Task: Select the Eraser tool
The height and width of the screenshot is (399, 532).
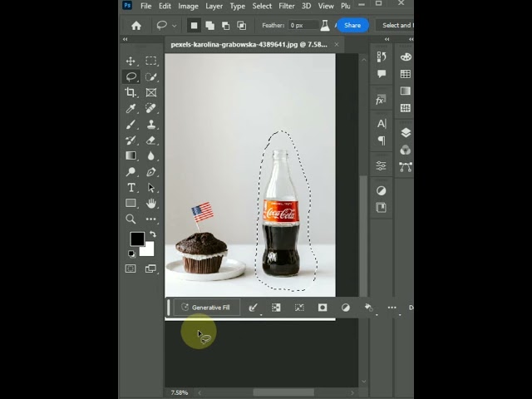Action: 151,140
